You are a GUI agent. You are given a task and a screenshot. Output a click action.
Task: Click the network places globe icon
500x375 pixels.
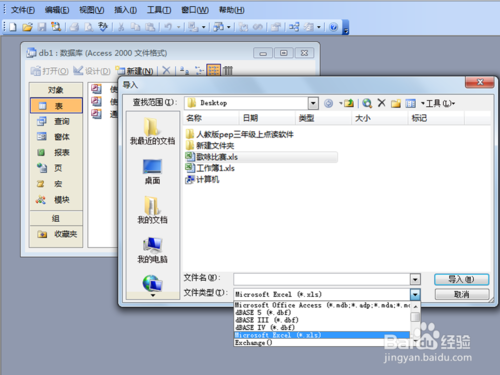tap(152, 284)
